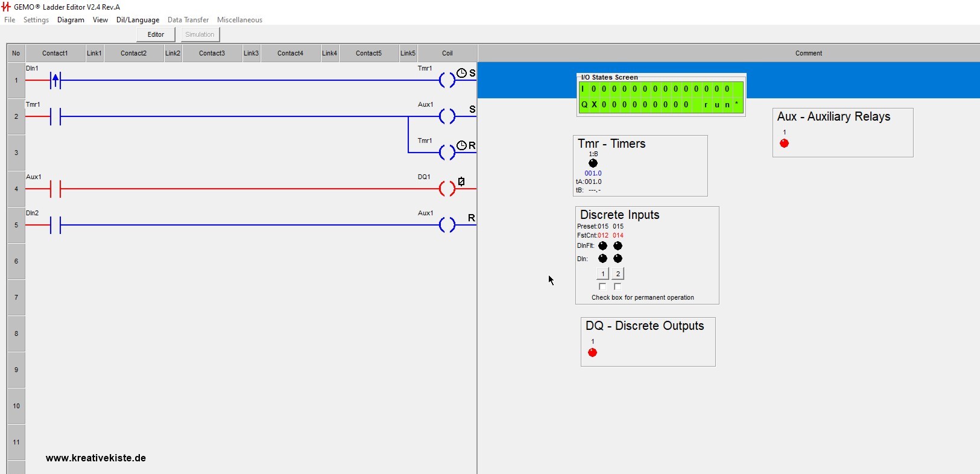Click the Tmr1 contact on rung 2
Image resolution: width=980 pixels, height=474 pixels.
coord(55,116)
